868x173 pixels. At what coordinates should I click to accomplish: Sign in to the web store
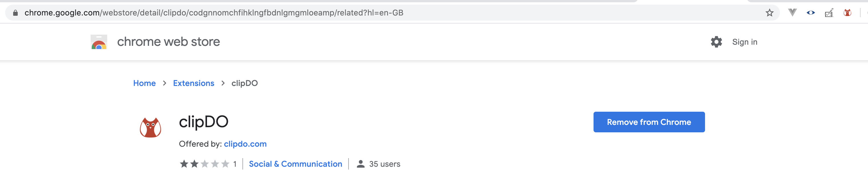(x=744, y=42)
